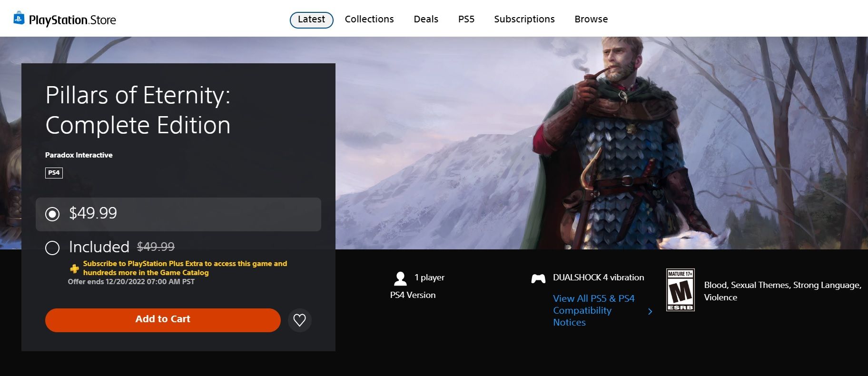Go to Collections in the navigation
This screenshot has width=868, height=376.
coord(369,20)
